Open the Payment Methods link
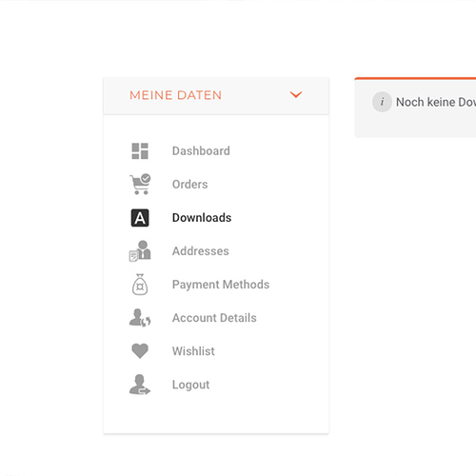Screen dimensions: 476x476 point(221,285)
